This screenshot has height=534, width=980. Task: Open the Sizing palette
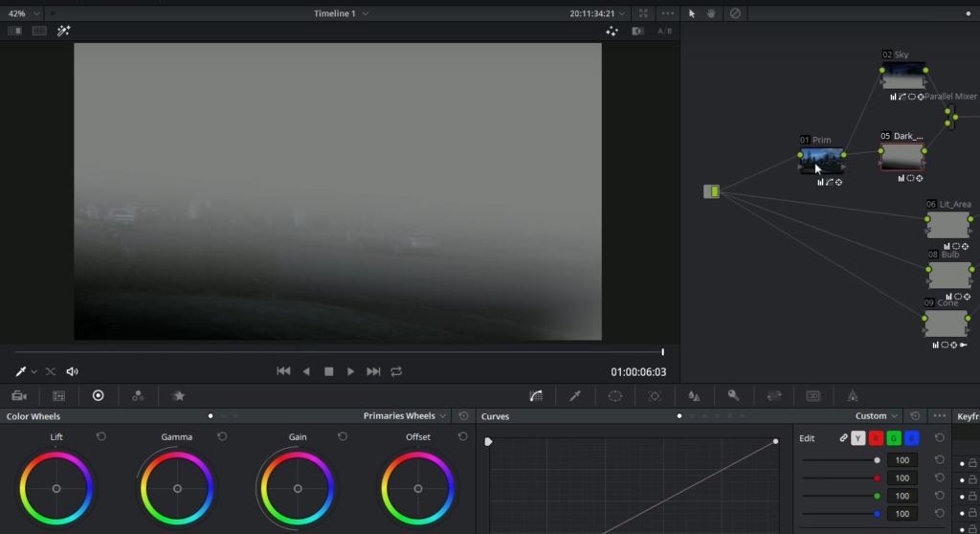(773, 396)
